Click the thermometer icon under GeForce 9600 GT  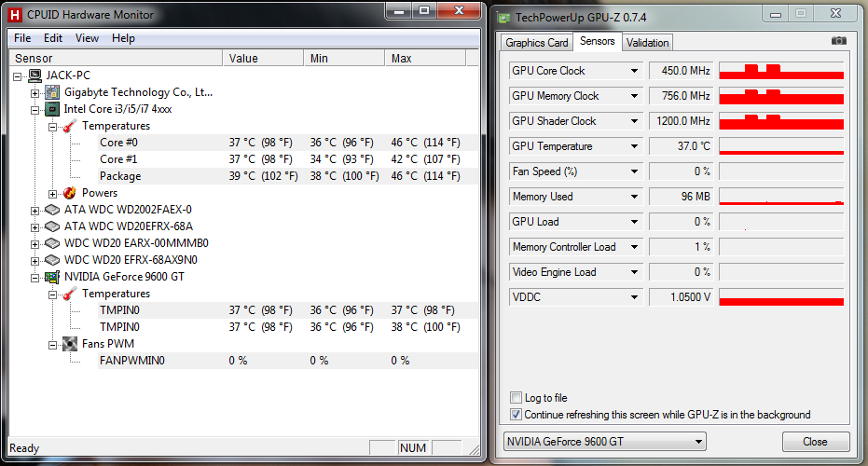coord(70,294)
